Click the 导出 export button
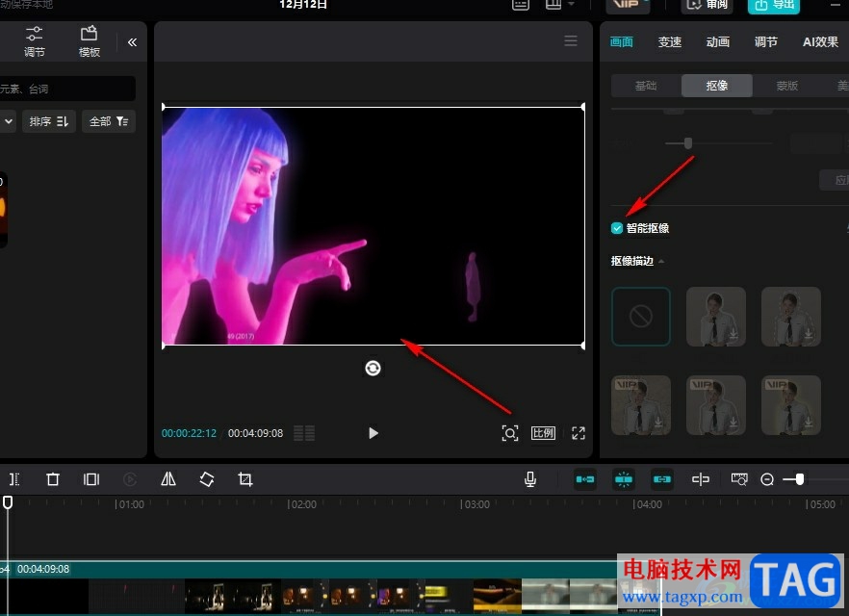 point(774,6)
